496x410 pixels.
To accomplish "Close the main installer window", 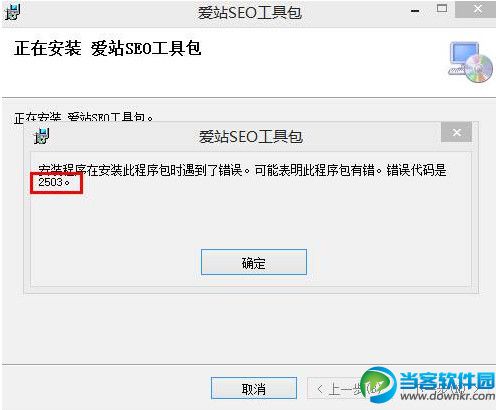I will pyautogui.click(x=477, y=9).
